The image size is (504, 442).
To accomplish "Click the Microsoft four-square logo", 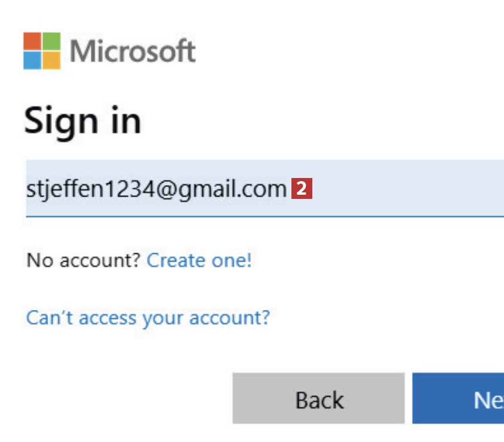I will (42, 51).
